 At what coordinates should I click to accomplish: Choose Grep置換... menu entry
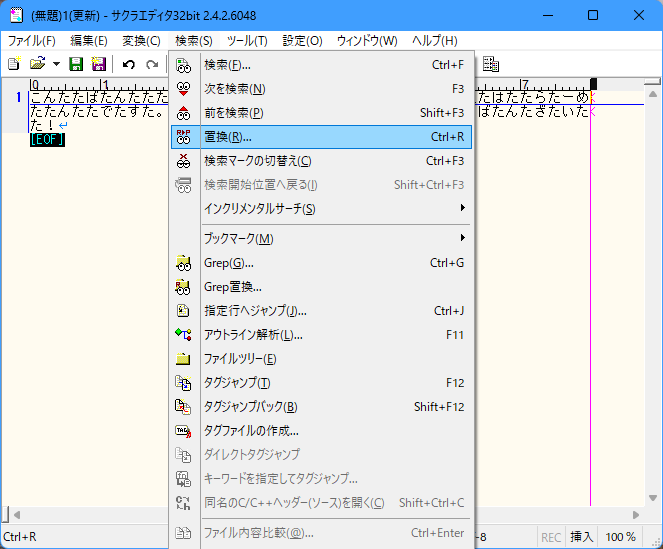pos(321,287)
